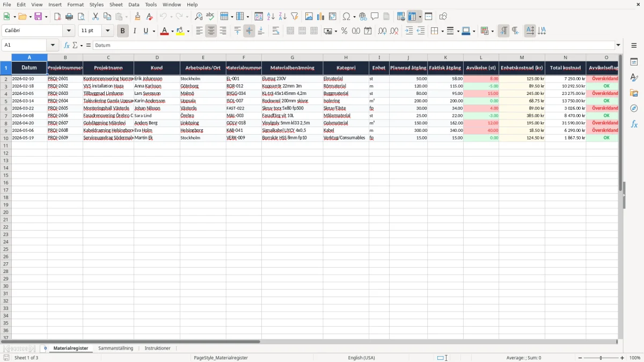Toggle center horizontal alignment
This screenshot has width=644, height=362.
[x=211, y=31]
